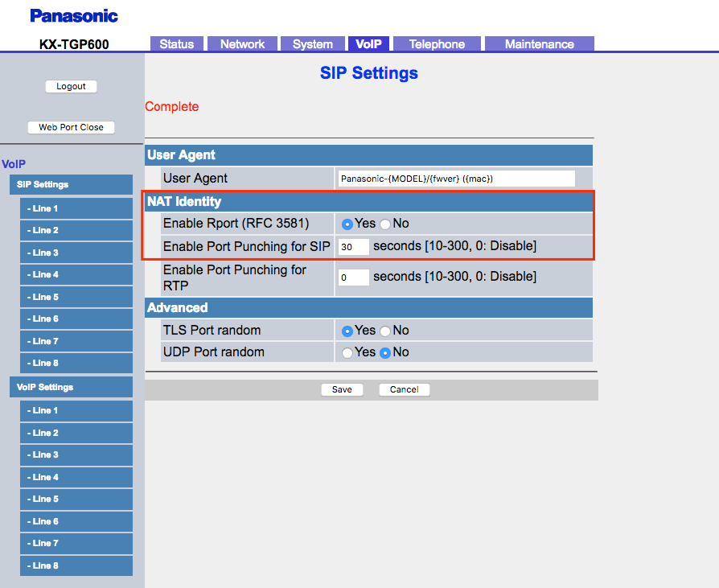Open SIP Settings Line 6
The width and height of the screenshot is (719, 588).
(76, 319)
